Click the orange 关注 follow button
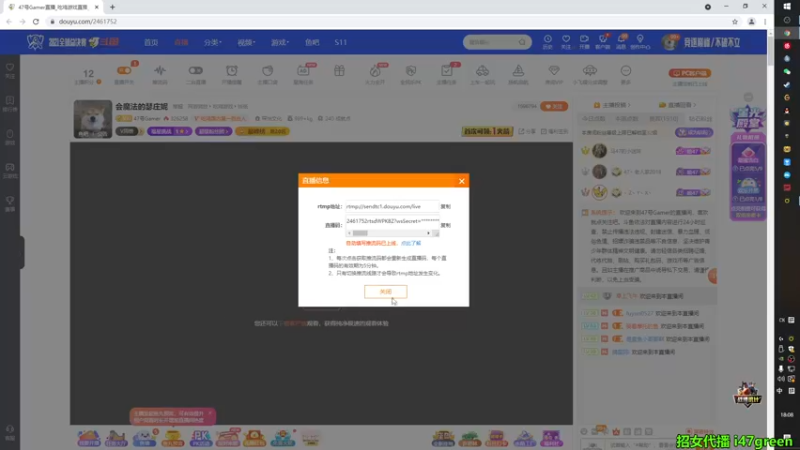 [554, 107]
